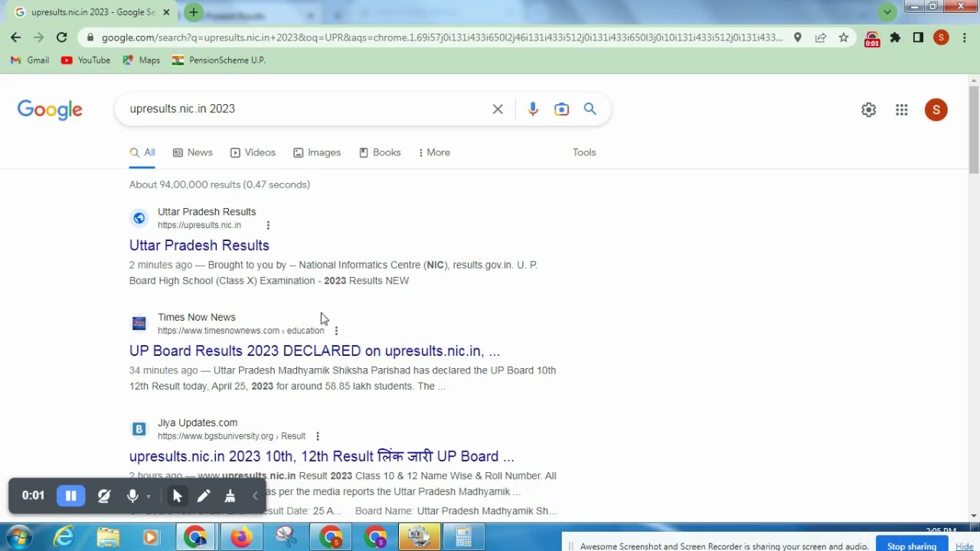Open the Extensions puzzle piece menu

895,37
